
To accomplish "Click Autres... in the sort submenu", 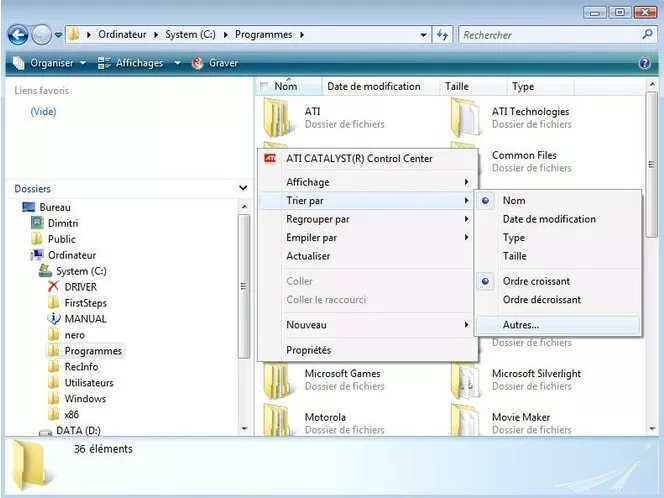I will [x=520, y=325].
